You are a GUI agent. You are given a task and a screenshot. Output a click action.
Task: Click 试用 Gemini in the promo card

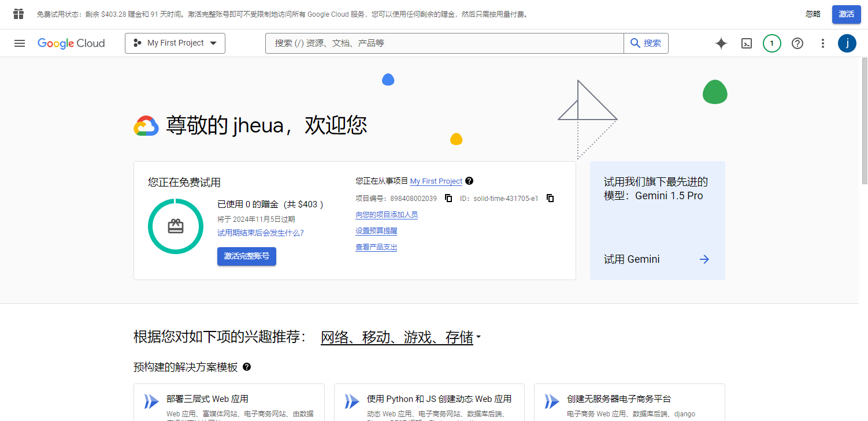tap(631, 259)
